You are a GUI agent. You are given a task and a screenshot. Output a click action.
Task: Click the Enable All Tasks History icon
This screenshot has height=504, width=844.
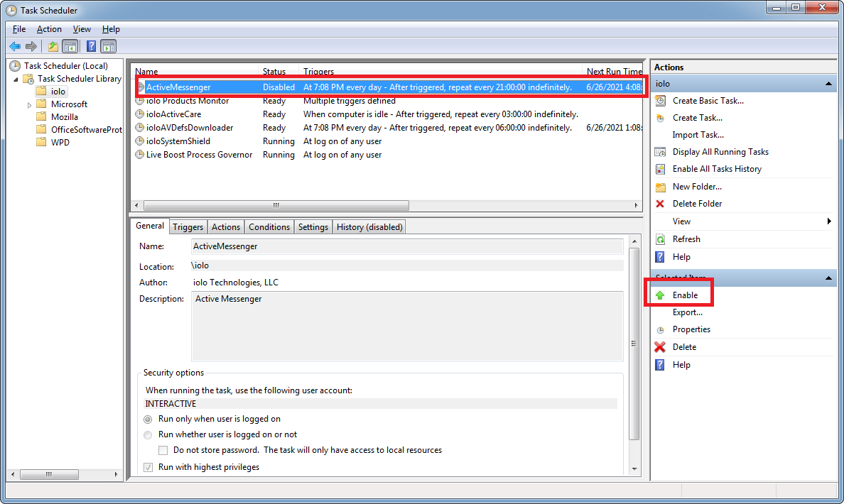[661, 169]
